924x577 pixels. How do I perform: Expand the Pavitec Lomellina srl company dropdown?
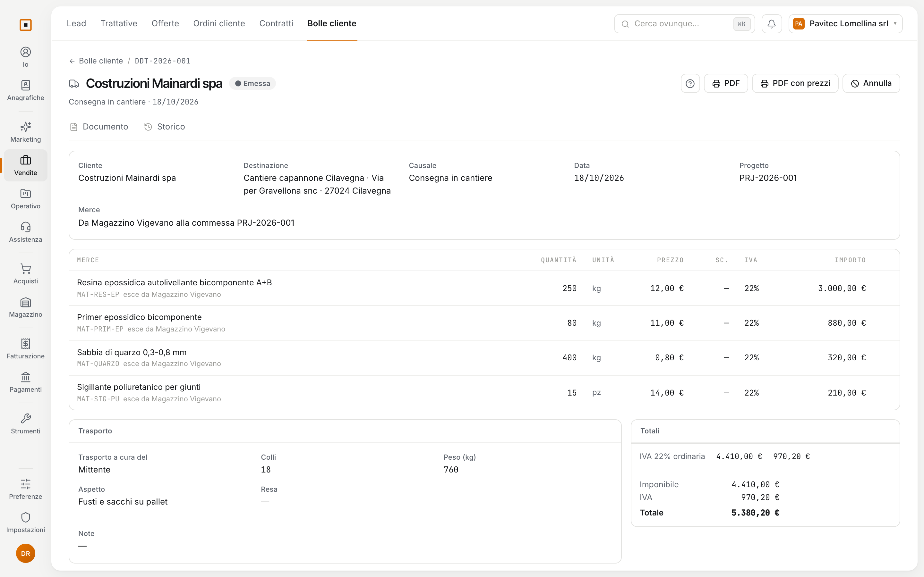845,24
